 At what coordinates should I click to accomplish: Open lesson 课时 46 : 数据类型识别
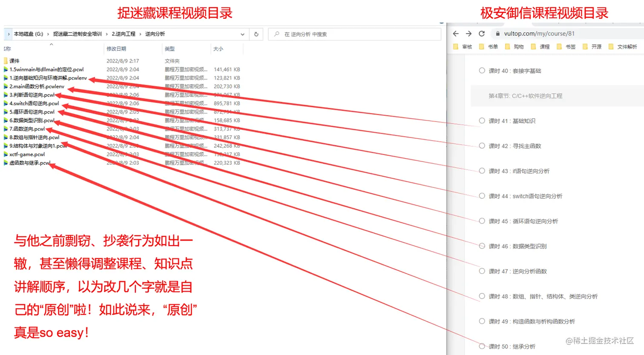click(x=517, y=246)
